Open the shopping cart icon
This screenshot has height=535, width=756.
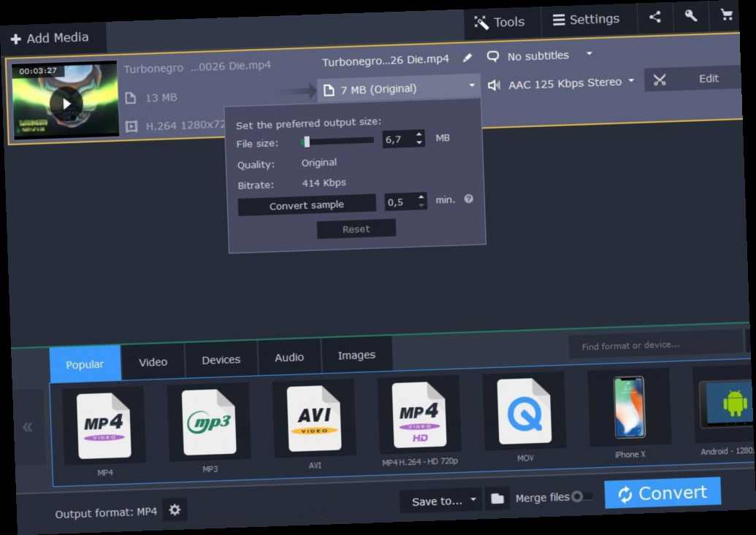[x=728, y=14]
